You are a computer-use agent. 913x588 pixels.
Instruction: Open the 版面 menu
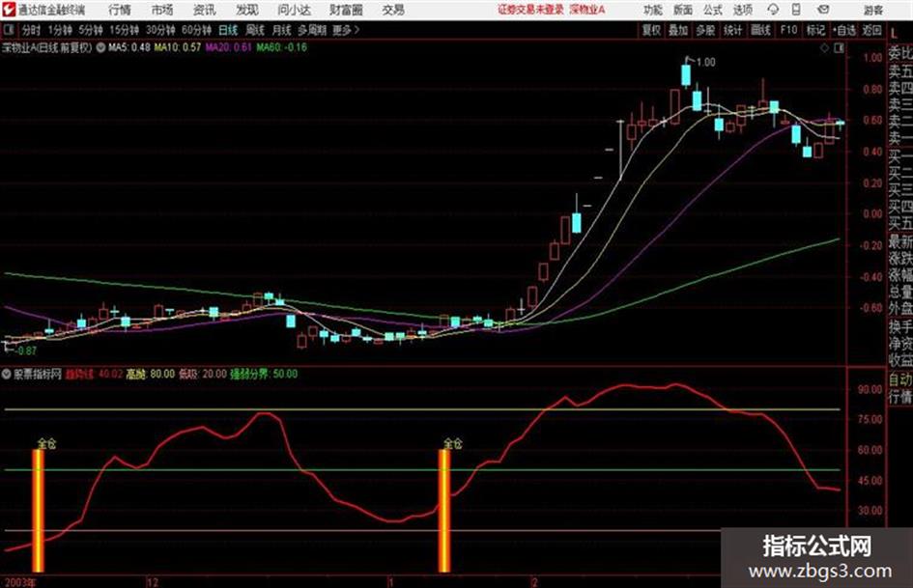coord(682,10)
